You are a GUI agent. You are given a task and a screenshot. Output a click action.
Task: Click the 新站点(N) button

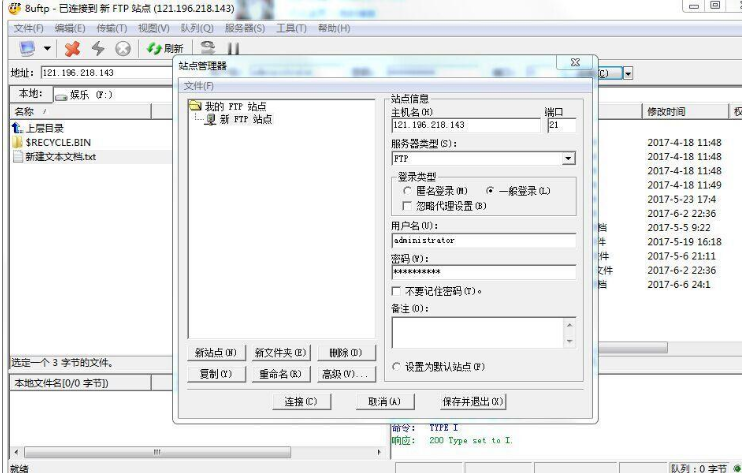click(x=216, y=353)
